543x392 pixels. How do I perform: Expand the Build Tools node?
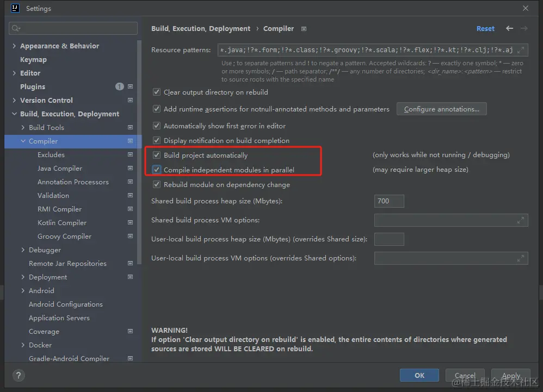23,127
